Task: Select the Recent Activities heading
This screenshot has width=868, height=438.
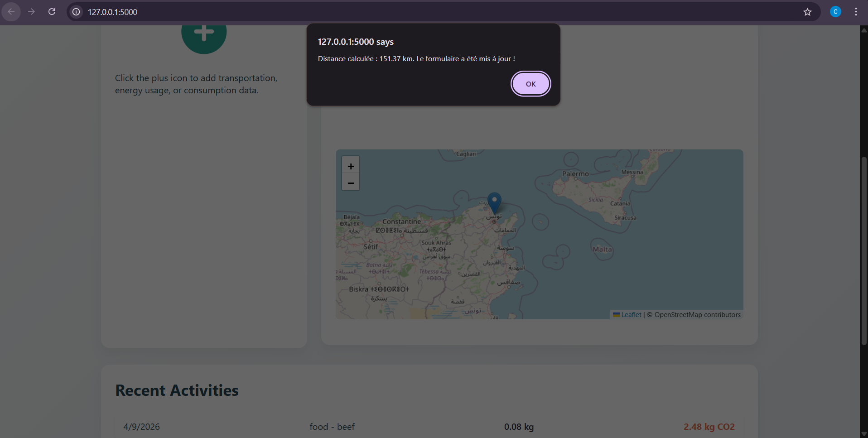Action: (177, 390)
